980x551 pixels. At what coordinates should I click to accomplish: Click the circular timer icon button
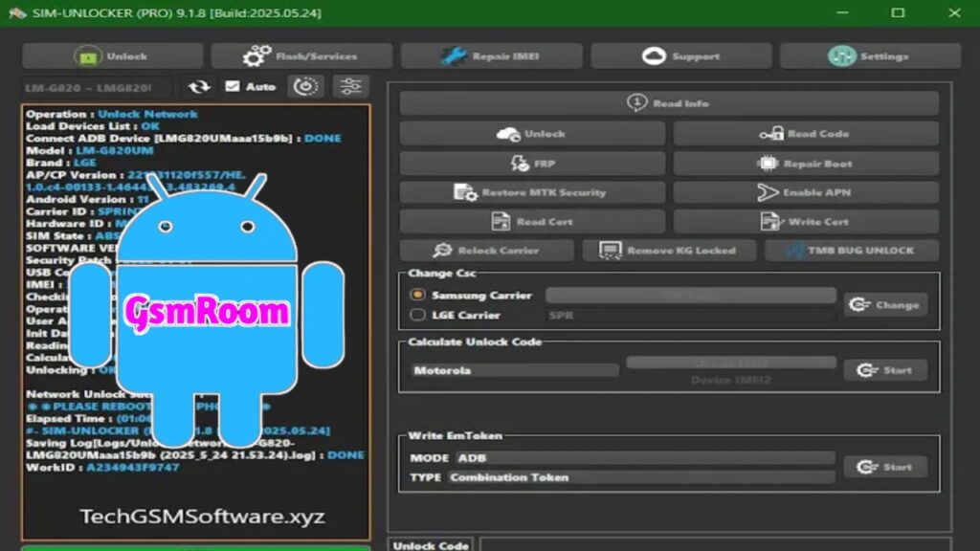(x=305, y=87)
